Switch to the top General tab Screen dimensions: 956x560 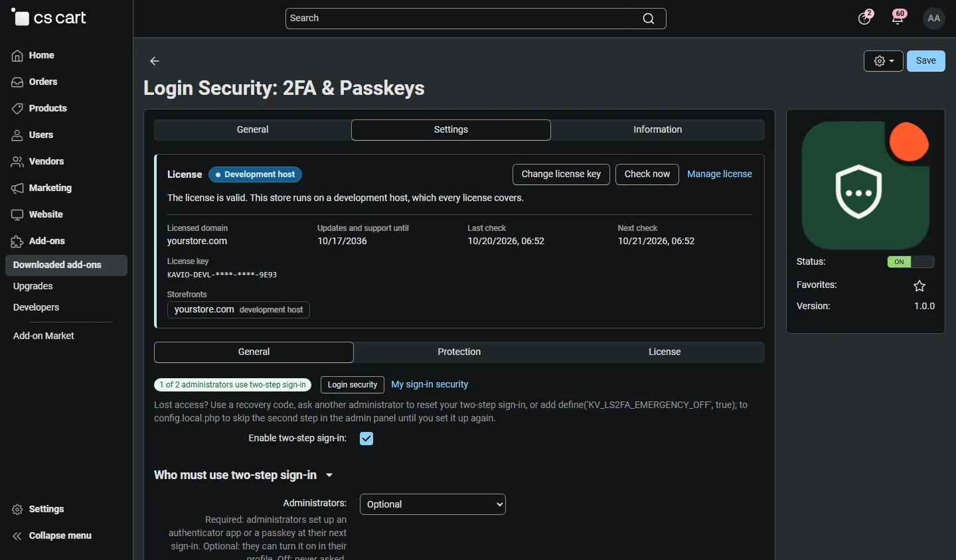point(253,130)
